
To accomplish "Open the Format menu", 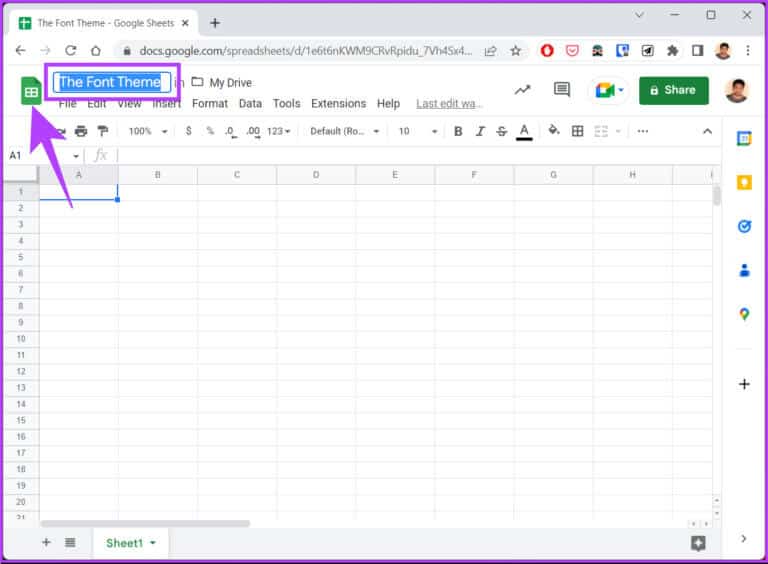I will pyautogui.click(x=210, y=103).
